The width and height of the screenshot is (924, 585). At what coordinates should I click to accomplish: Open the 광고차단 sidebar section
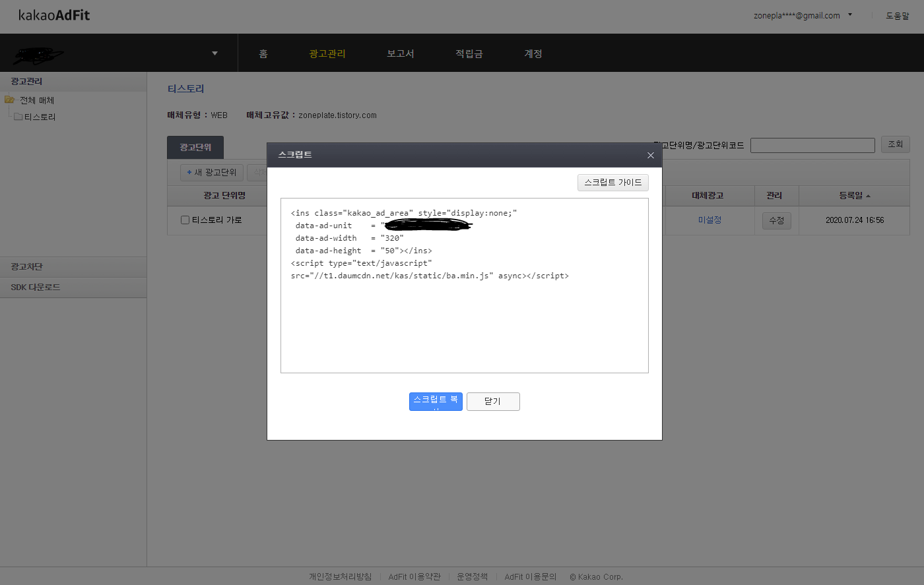tap(73, 267)
